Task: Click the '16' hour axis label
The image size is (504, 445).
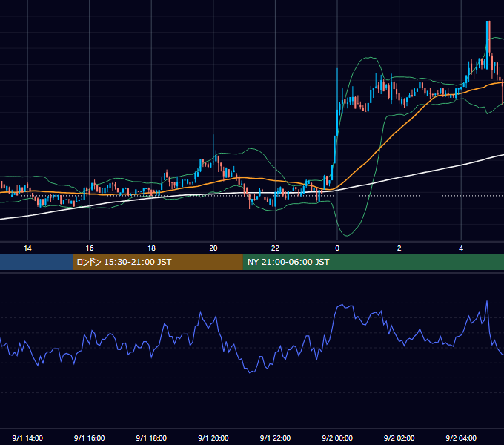Action: [90, 248]
